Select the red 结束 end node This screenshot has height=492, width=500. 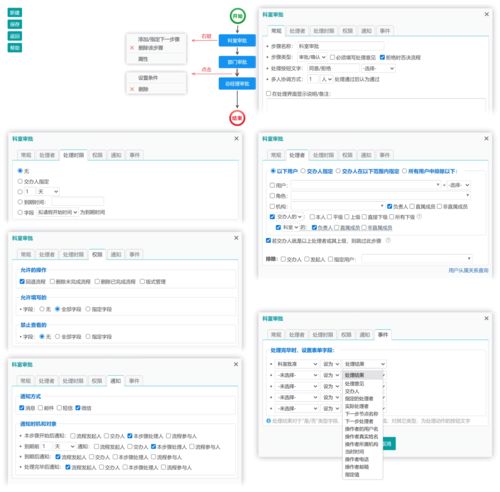point(237,118)
